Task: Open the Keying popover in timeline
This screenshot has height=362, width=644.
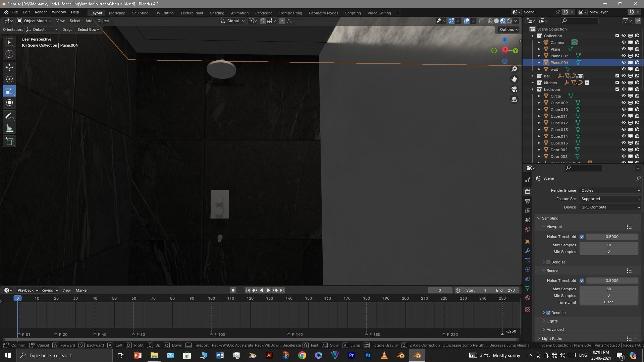Action: pos(50,290)
